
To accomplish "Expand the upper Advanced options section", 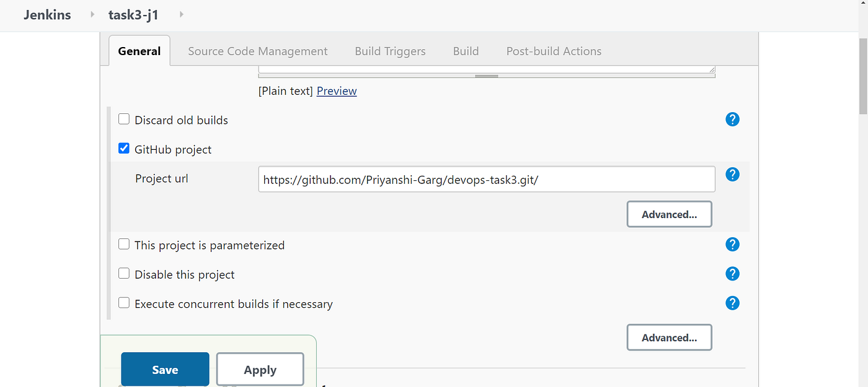I will [x=669, y=214].
